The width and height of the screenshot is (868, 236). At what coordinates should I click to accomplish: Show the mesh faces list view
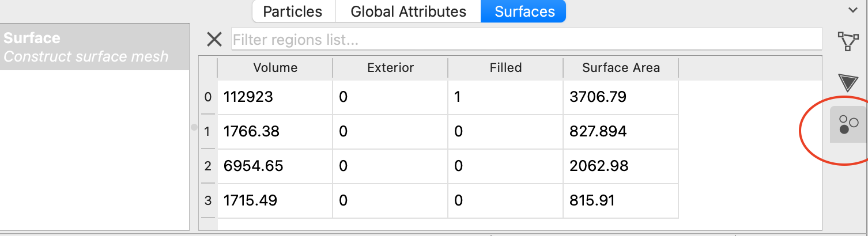pyautogui.click(x=848, y=83)
